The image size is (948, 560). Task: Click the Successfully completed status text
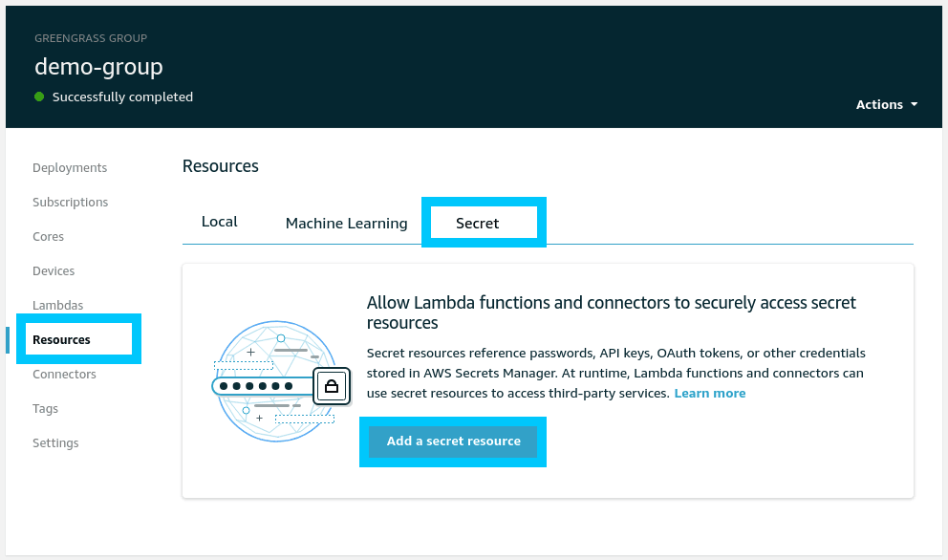122,97
